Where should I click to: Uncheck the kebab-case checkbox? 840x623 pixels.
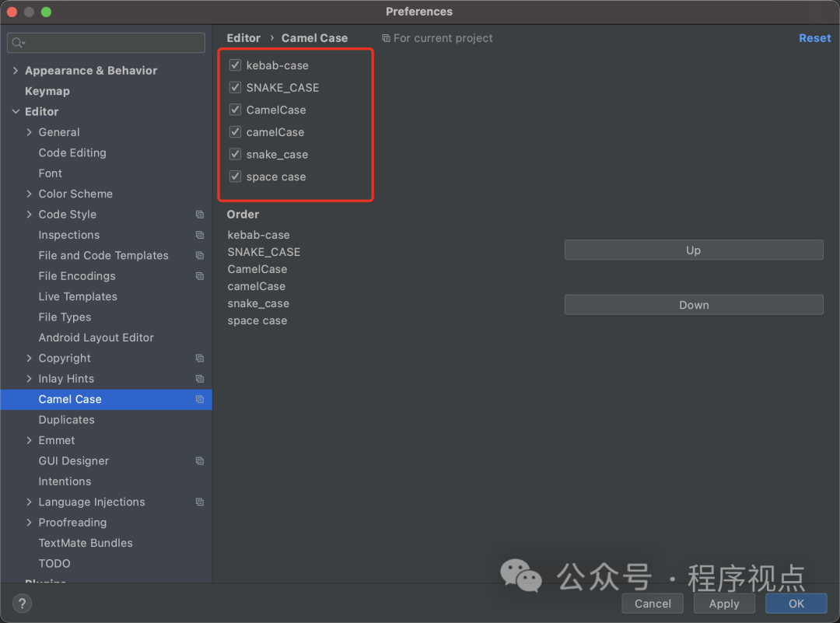point(235,65)
